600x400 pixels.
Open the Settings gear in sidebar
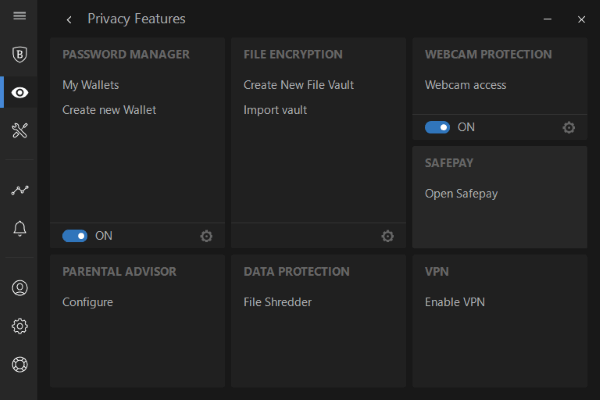(19, 326)
